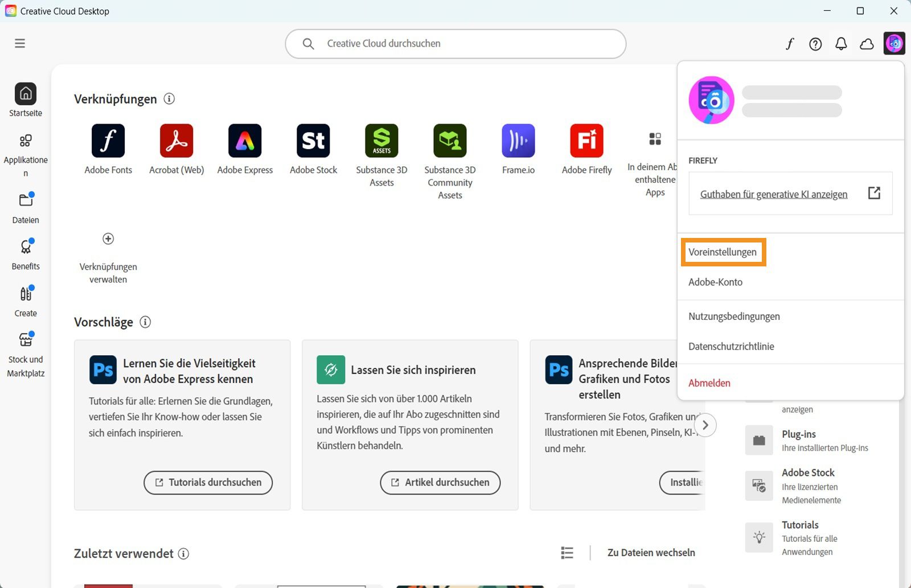Open the Adobe Stock licensed media entry
This screenshot has width=911, height=588.
point(794,486)
